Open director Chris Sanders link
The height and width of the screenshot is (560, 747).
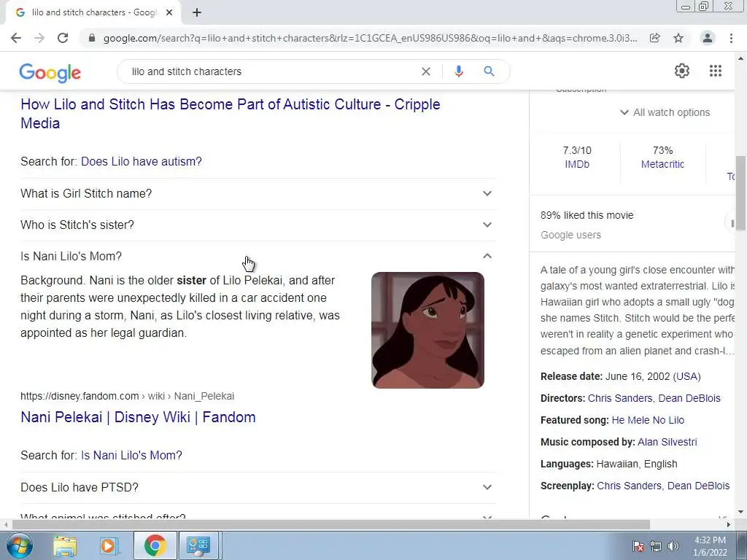pyautogui.click(x=620, y=398)
